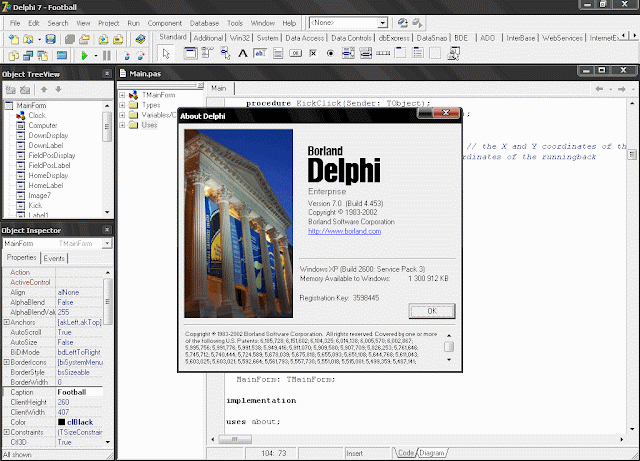The height and width of the screenshot is (461, 640).
Task: Click the Pause program icon
Action: click(107, 55)
